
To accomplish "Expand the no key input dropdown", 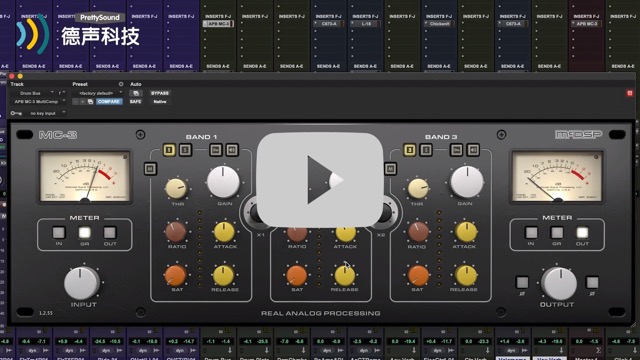I will (45, 113).
